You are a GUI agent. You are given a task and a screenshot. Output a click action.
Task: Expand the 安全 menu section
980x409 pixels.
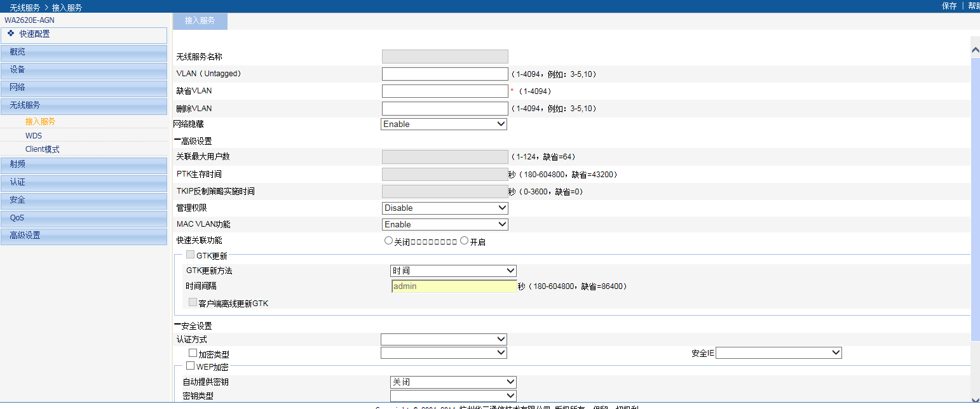coord(84,201)
